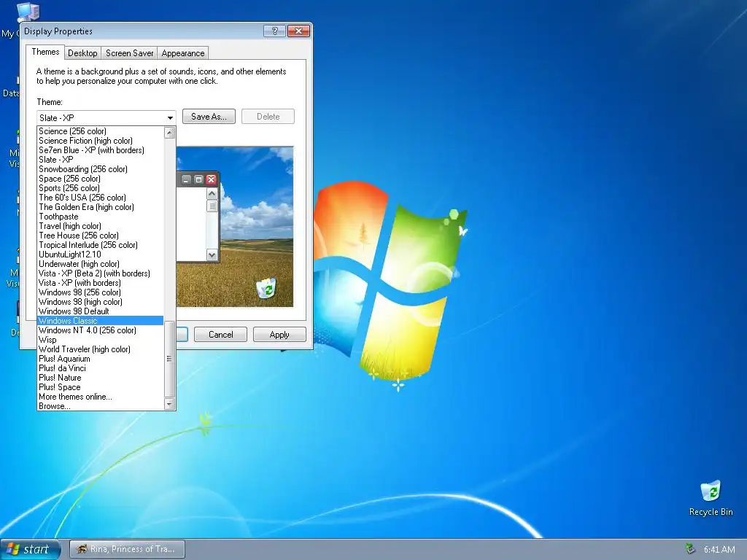Select Plus! da Vinci theme
The image size is (747, 560).
tap(101, 368)
